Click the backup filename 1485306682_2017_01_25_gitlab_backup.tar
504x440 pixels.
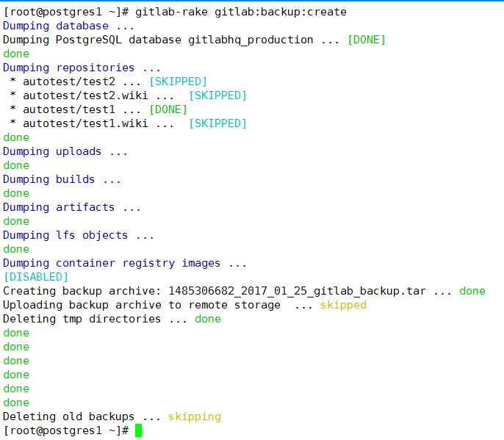(x=298, y=291)
